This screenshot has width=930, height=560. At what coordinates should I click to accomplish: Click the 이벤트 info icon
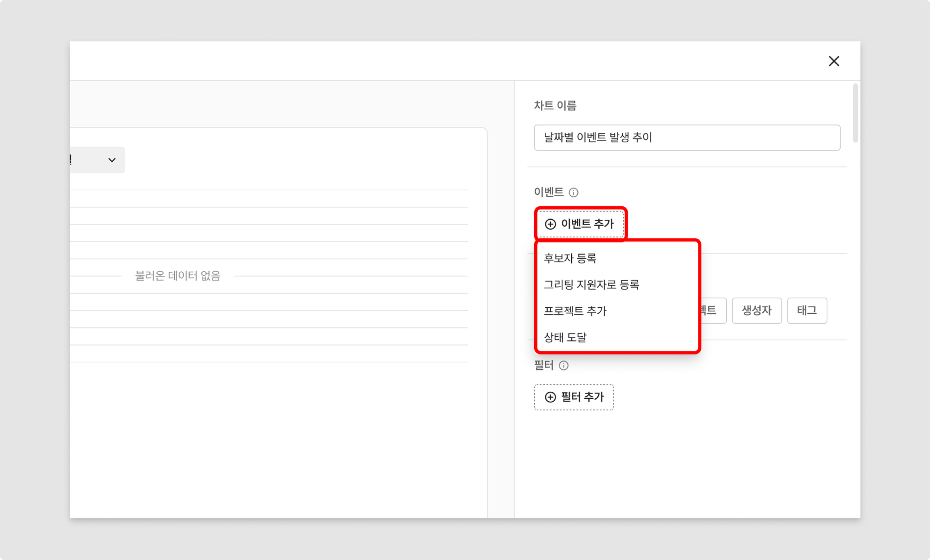pos(573,192)
